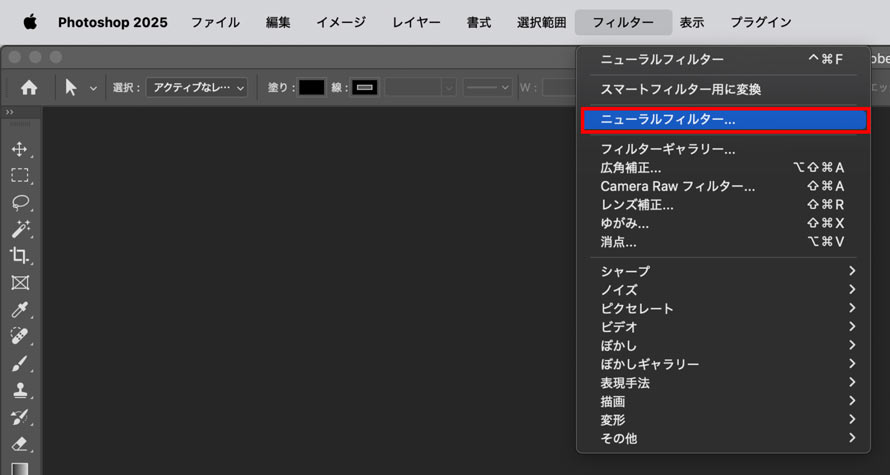This screenshot has width=890, height=475.
Task: Select the Magic Wand tool
Action: point(20,229)
